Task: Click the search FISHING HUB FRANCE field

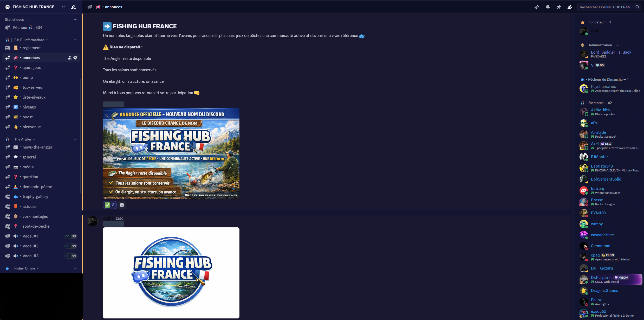Action: point(606,7)
